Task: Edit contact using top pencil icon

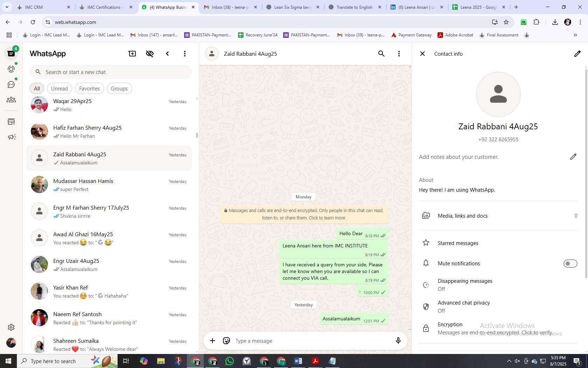Action: click(x=577, y=54)
